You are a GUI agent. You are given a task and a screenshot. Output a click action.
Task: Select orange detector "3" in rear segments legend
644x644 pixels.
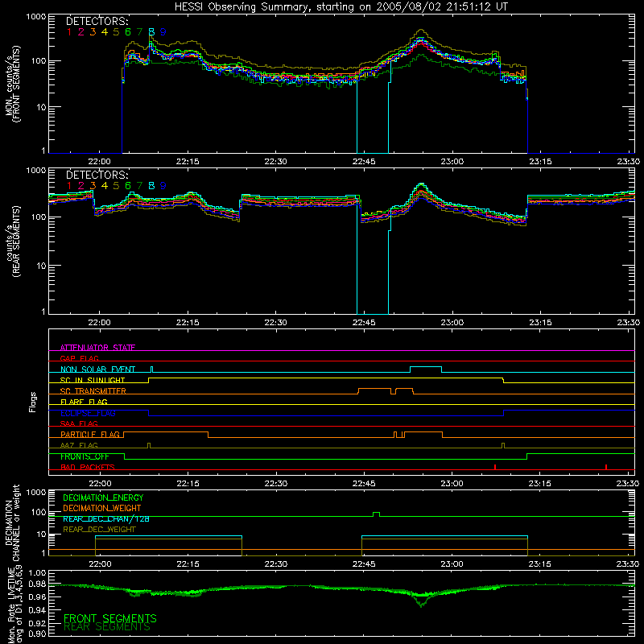click(x=93, y=186)
